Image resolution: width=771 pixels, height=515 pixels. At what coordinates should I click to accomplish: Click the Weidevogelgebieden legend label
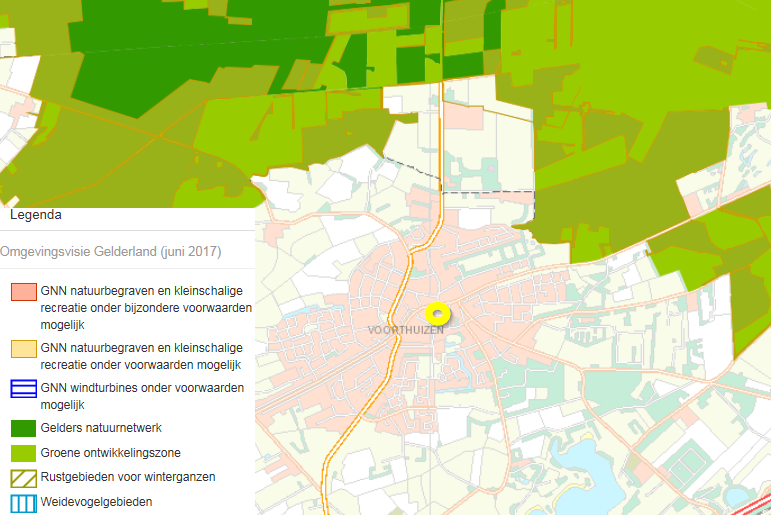(96, 502)
